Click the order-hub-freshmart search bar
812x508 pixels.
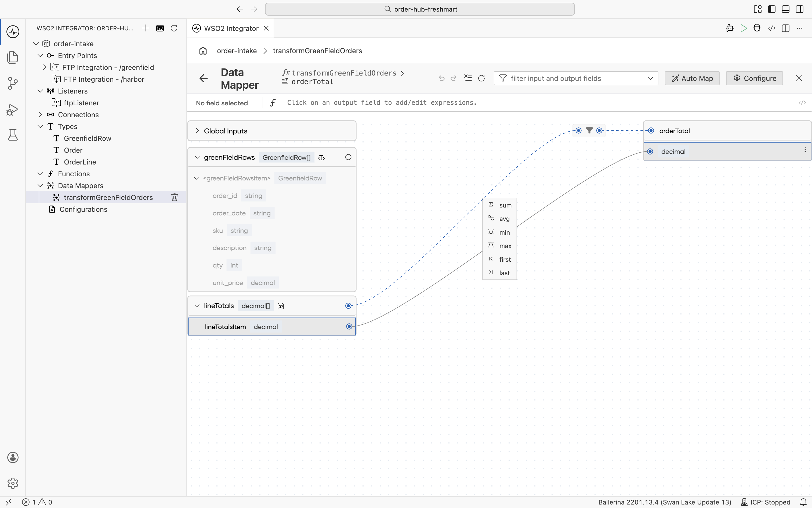click(420, 9)
